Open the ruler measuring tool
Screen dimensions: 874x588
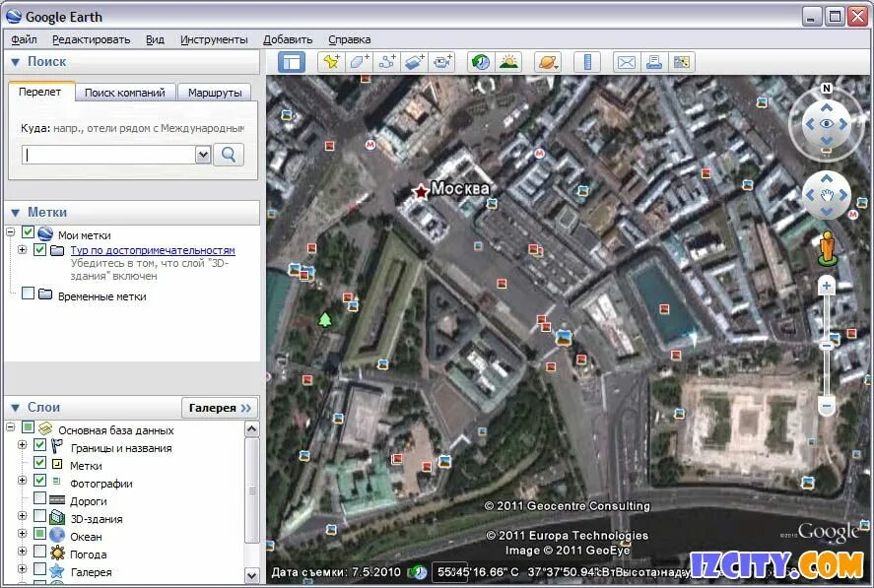pyautogui.click(x=587, y=62)
